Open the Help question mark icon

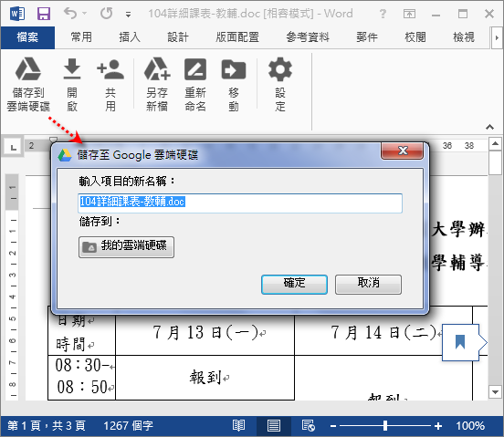click(x=383, y=14)
